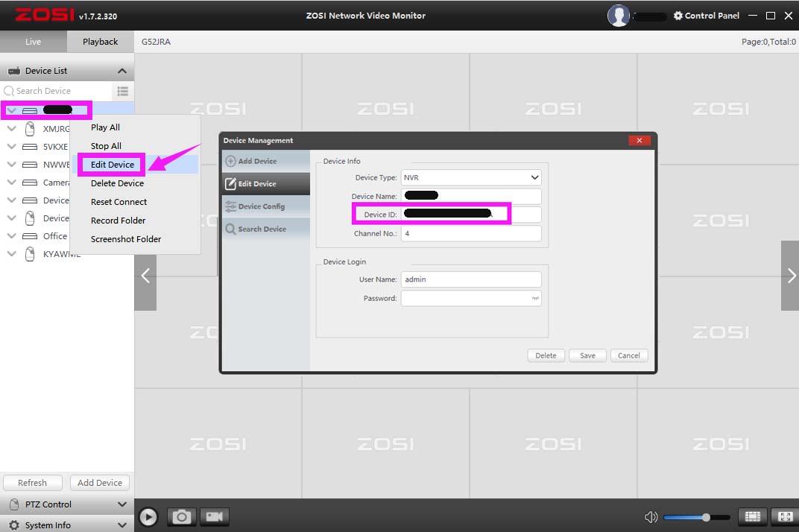The width and height of the screenshot is (799, 532).
Task: Expand the KYAWME device tree node
Action: [11, 254]
